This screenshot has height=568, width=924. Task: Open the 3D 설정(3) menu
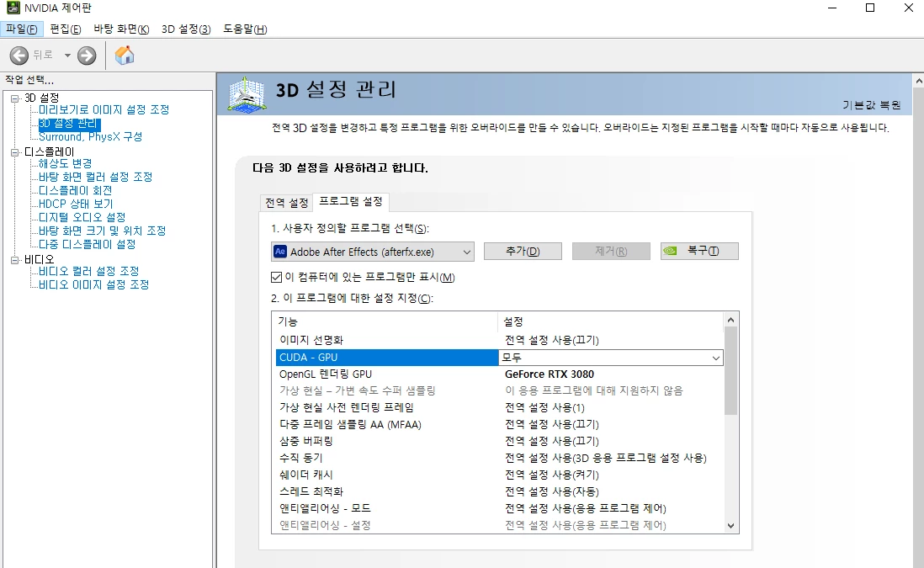coord(186,29)
